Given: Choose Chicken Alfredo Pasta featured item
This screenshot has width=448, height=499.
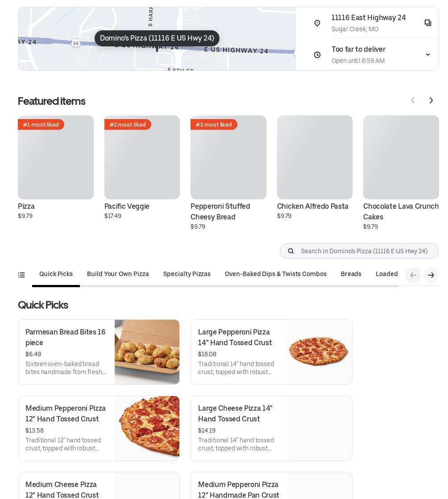Looking at the screenshot, I should pyautogui.click(x=315, y=167).
